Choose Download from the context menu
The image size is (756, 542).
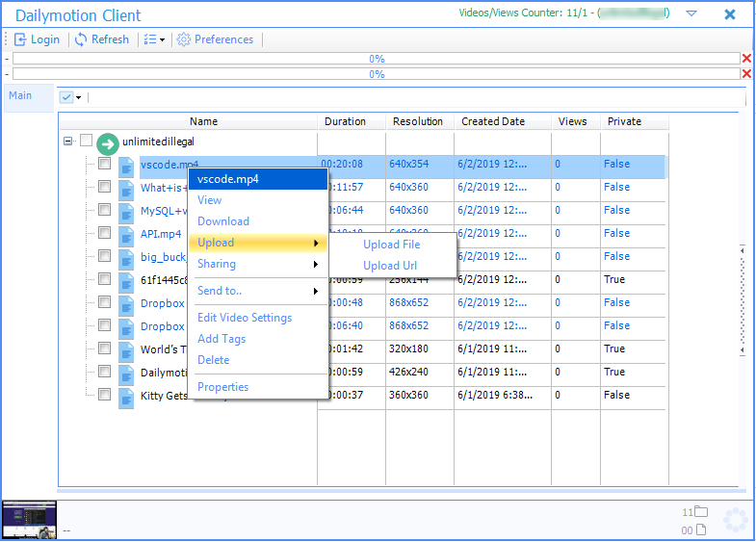tap(223, 221)
